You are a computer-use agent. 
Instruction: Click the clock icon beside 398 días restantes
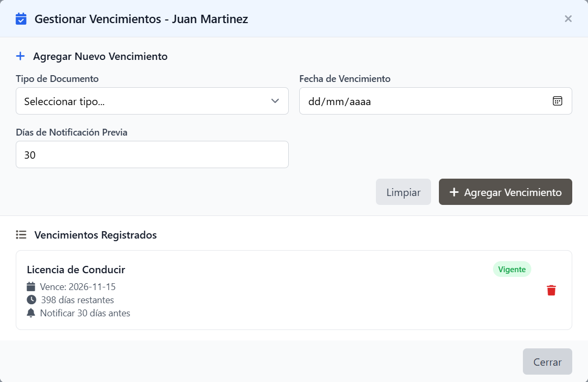point(31,300)
